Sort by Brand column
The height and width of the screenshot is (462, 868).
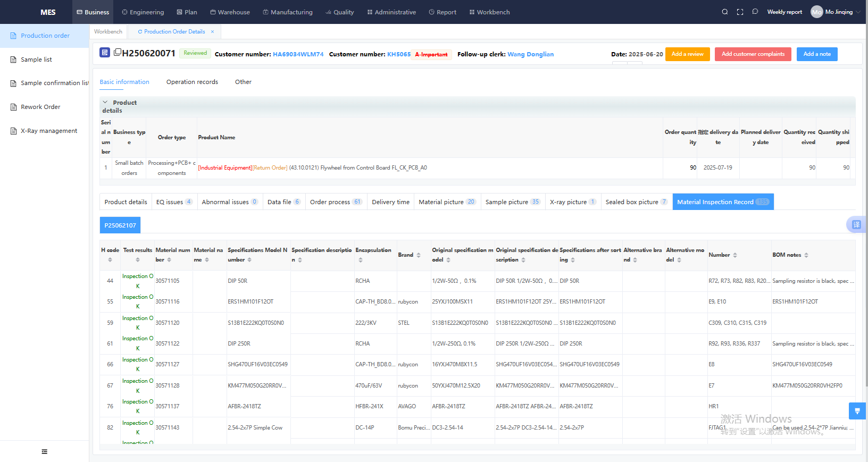pyautogui.click(x=419, y=255)
